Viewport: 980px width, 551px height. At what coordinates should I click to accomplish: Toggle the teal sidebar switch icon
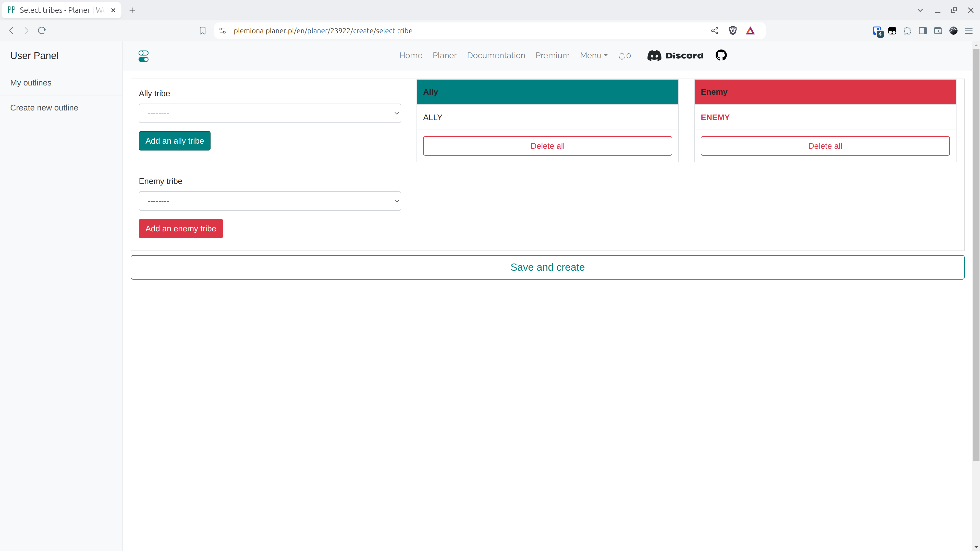pyautogui.click(x=143, y=56)
